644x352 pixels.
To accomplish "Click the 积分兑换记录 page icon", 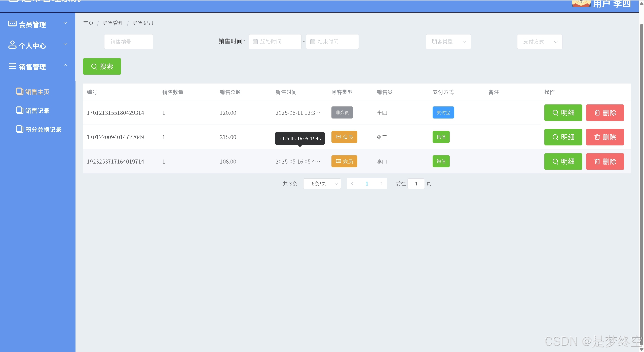I will click(x=19, y=129).
